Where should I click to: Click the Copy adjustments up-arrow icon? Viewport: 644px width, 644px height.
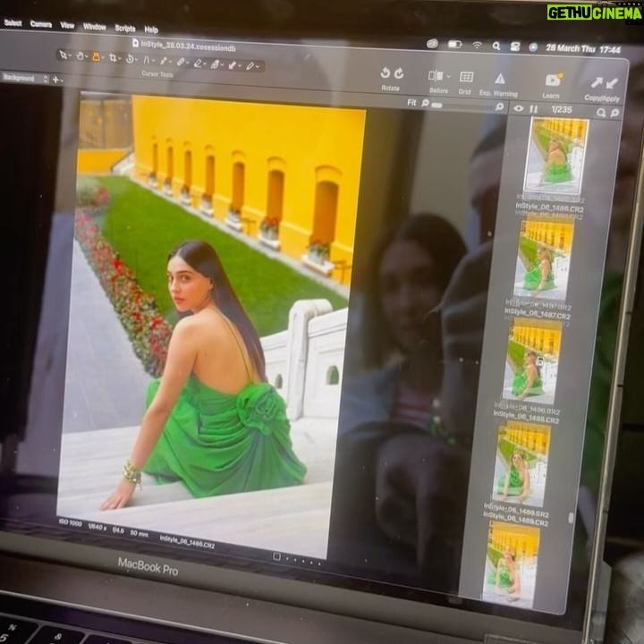coord(596,82)
